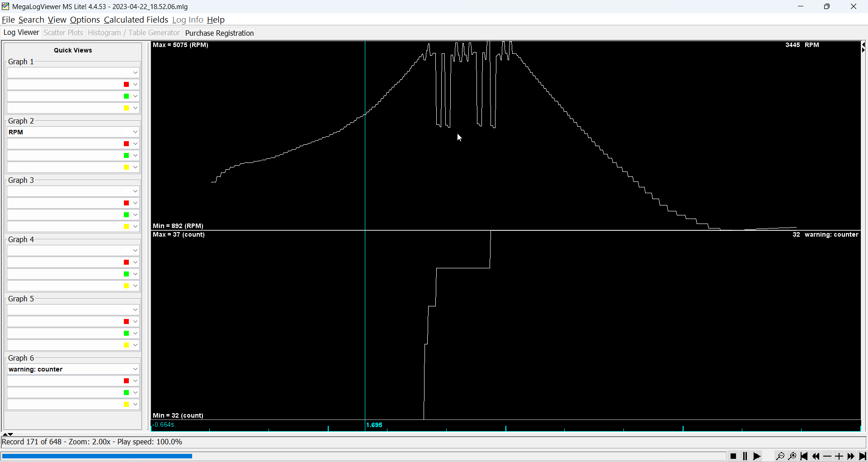The height and width of the screenshot is (462, 868).
Task: Open Graph 4 first field dropdown
Action: click(73, 250)
